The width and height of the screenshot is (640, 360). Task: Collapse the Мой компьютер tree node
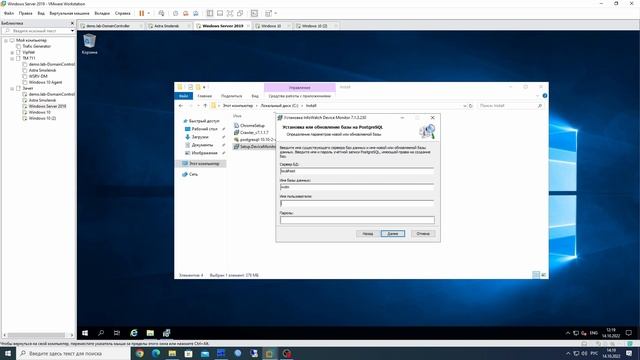pos(6,40)
